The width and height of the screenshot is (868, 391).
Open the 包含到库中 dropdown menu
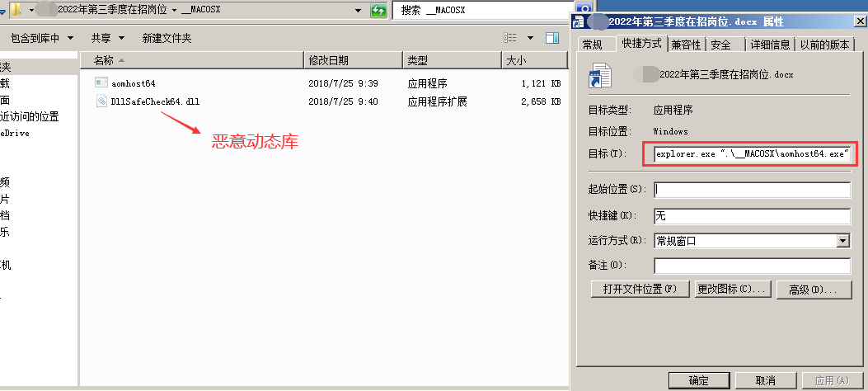pos(42,38)
